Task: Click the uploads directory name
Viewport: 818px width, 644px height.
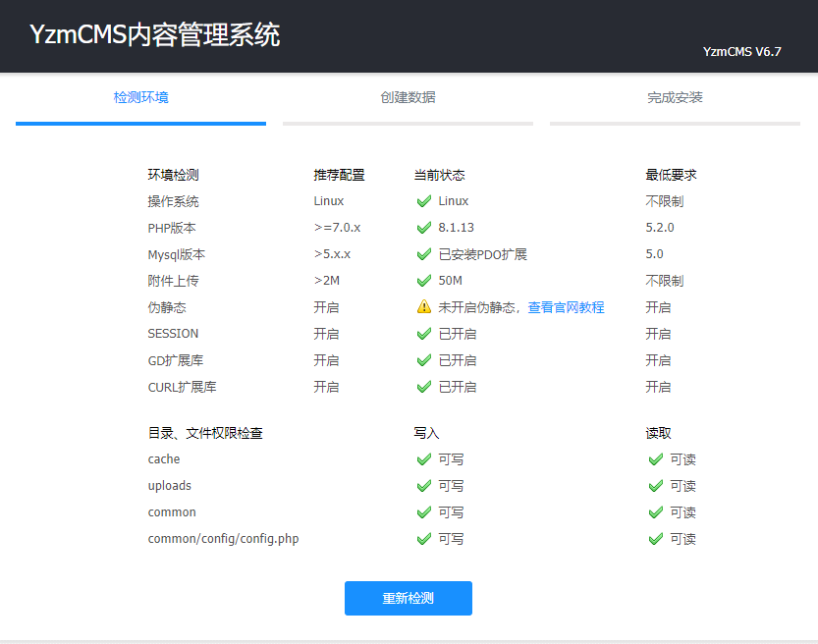Action: pos(170,486)
